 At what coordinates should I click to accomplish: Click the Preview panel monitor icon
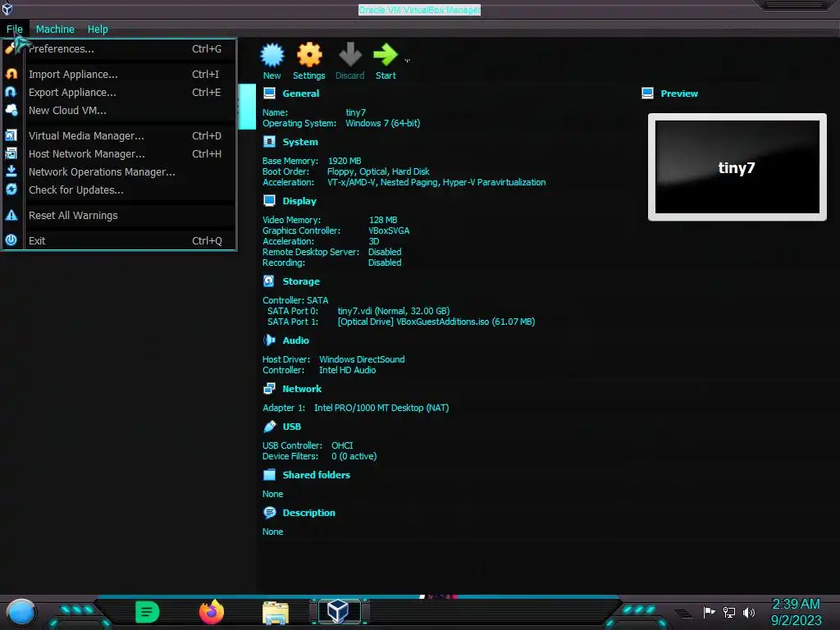tap(648, 94)
